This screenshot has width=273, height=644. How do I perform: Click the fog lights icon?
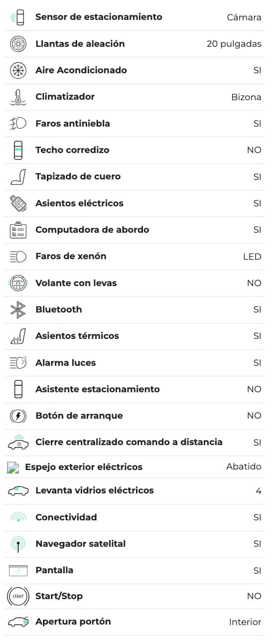click(18, 124)
